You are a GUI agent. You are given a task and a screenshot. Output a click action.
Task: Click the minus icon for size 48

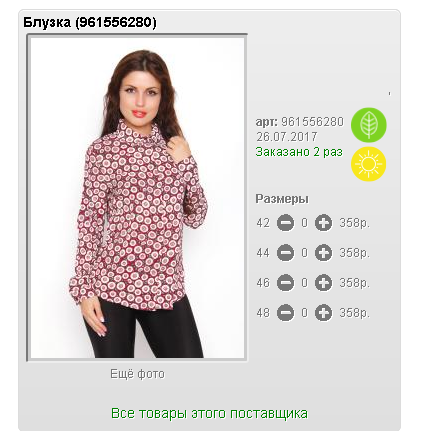pyautogui.click(x=286, y=313)
